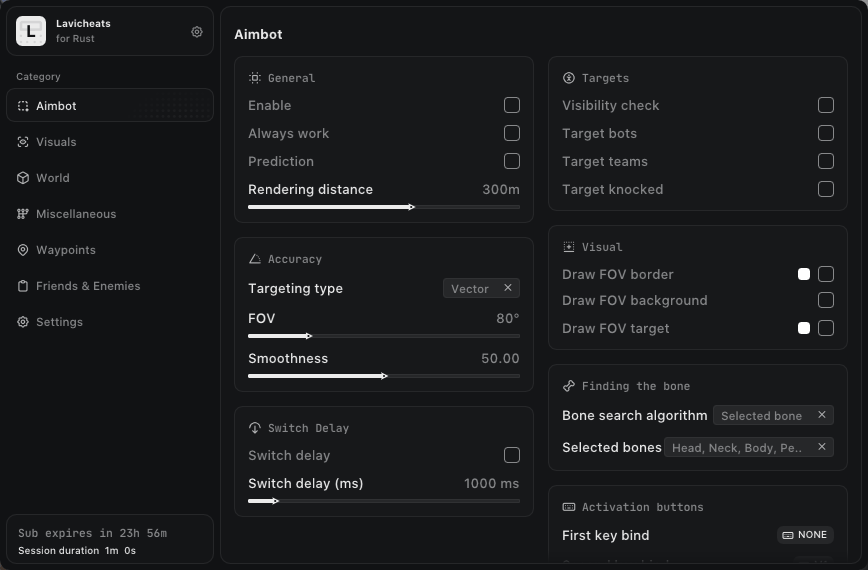
Task: Click the Miscellaneous category icon
Action: [x=23, y=214]
